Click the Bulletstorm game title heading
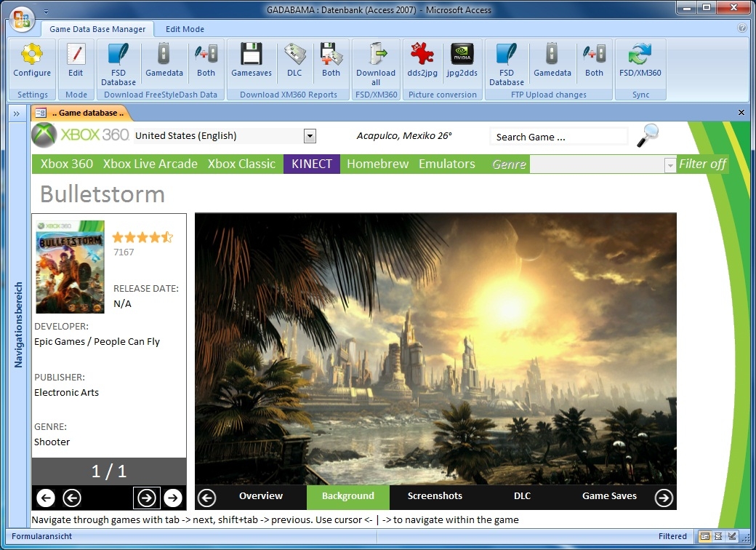Image resolution: width=756 pixels, height=550 pixels. (x=102, y=194)
